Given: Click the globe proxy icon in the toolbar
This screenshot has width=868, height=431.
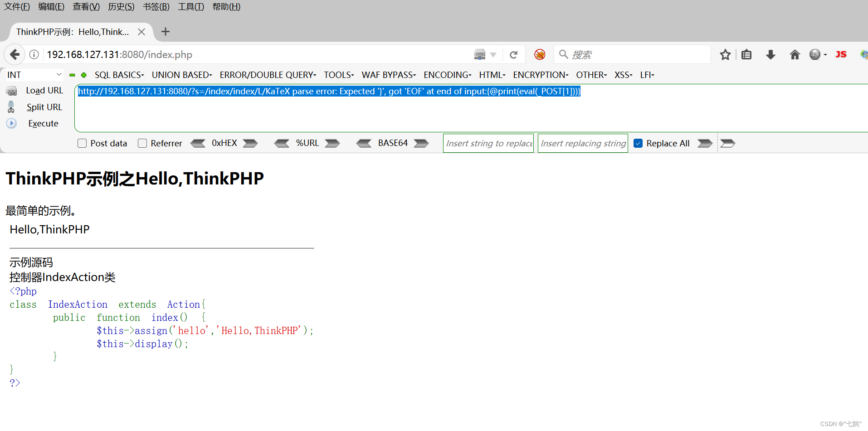Looking at the screenshot, I should tap(815, 55).
